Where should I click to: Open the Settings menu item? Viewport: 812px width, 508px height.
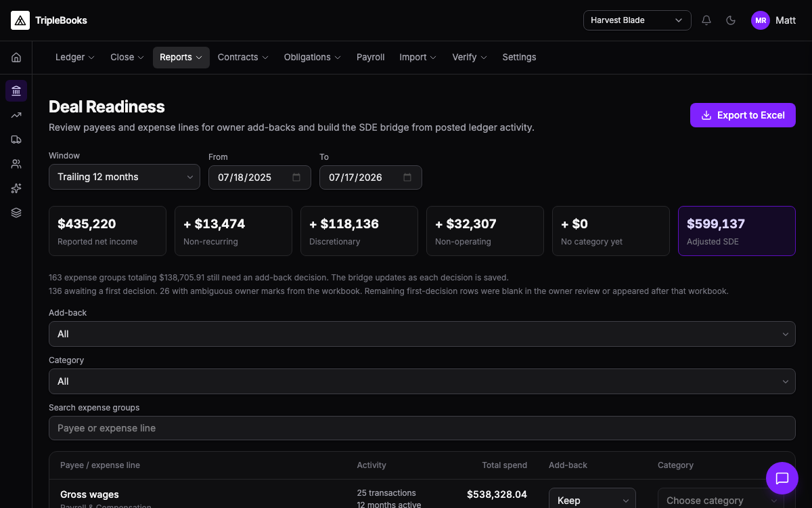click(519, 58)
